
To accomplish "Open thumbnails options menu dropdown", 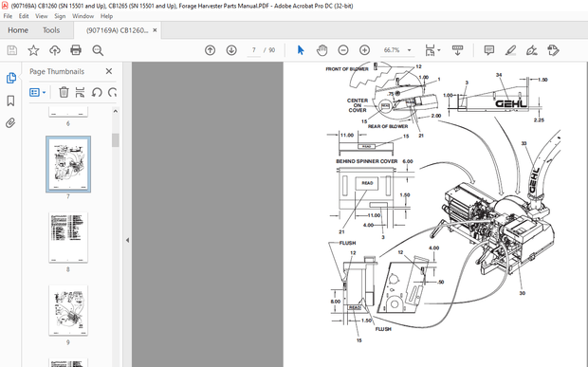I will point(38,92).
